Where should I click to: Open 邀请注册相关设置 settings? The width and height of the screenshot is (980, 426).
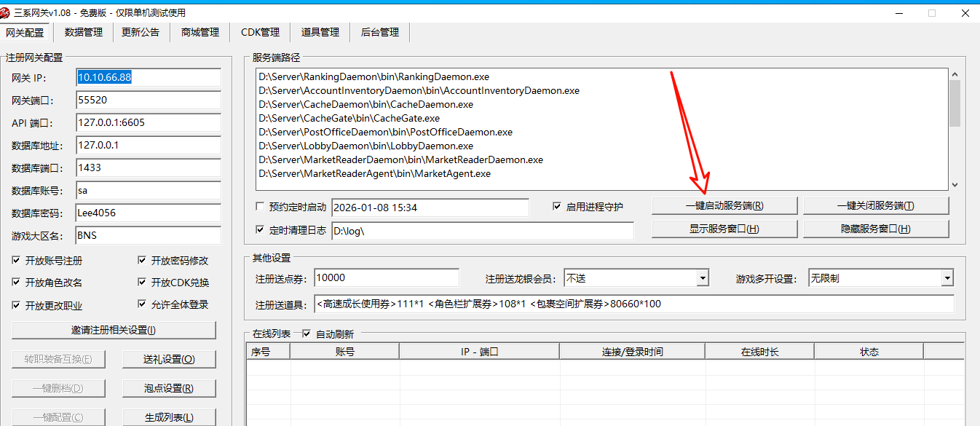pyautogui.click(x=114, y=330)
